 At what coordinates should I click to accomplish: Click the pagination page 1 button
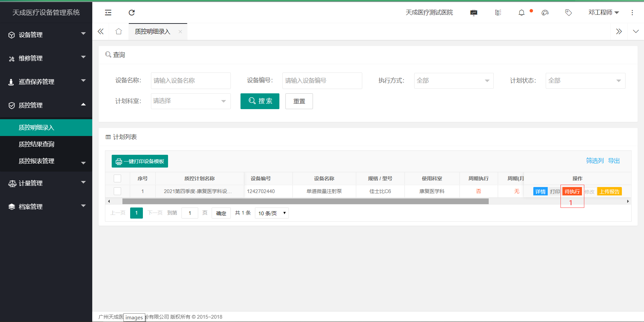pos(137,213)
